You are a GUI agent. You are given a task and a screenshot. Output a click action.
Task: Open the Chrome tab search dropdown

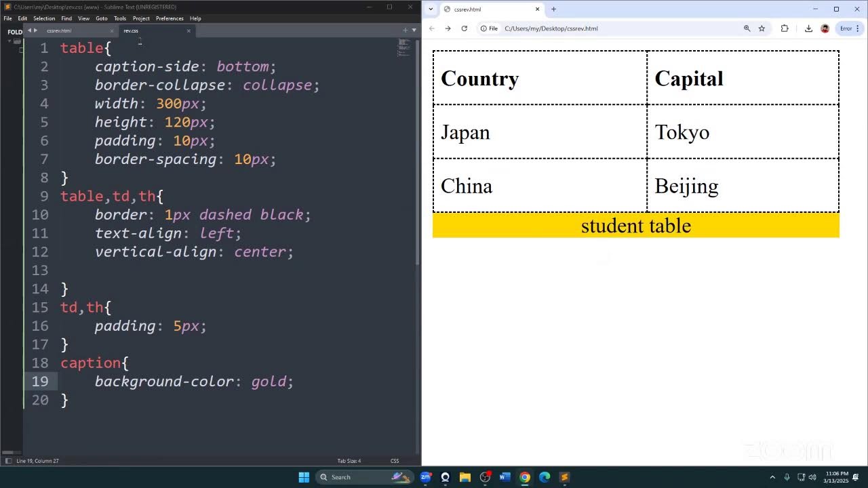[x=431, y=9]
